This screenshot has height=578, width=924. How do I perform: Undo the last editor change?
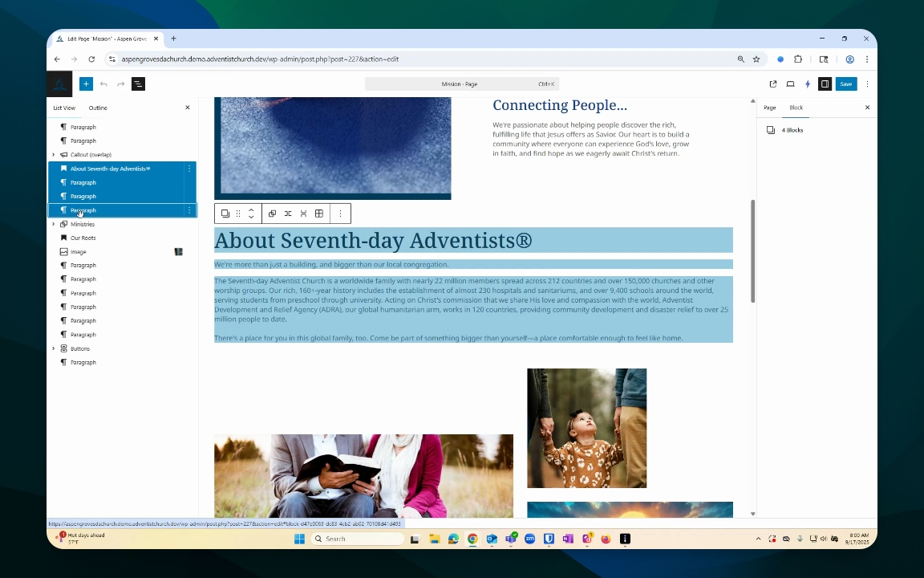point(103,83)
